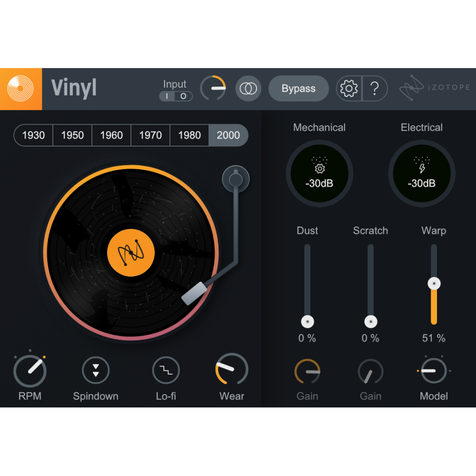476x476 pixels.
Task: Click the Mechanical dust gear icon meter
Action: (319, 173)
